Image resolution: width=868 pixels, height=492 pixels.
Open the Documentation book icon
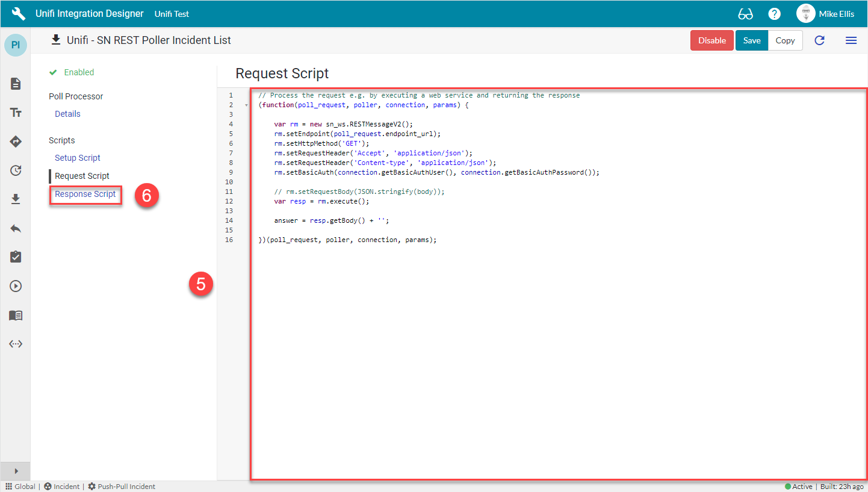(x=15, y=315)
